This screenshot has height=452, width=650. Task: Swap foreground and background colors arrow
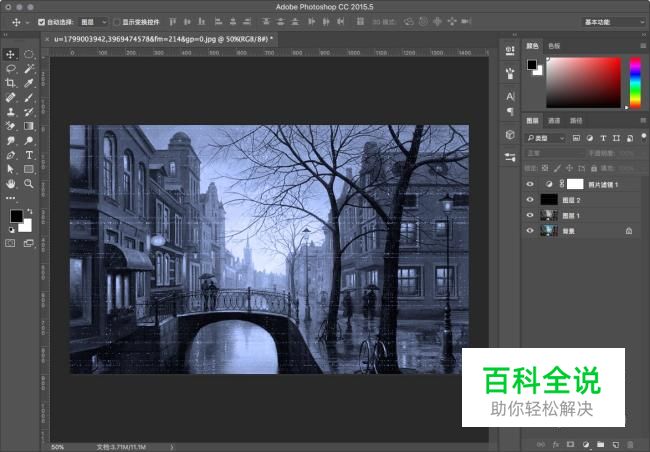[29, 211]
